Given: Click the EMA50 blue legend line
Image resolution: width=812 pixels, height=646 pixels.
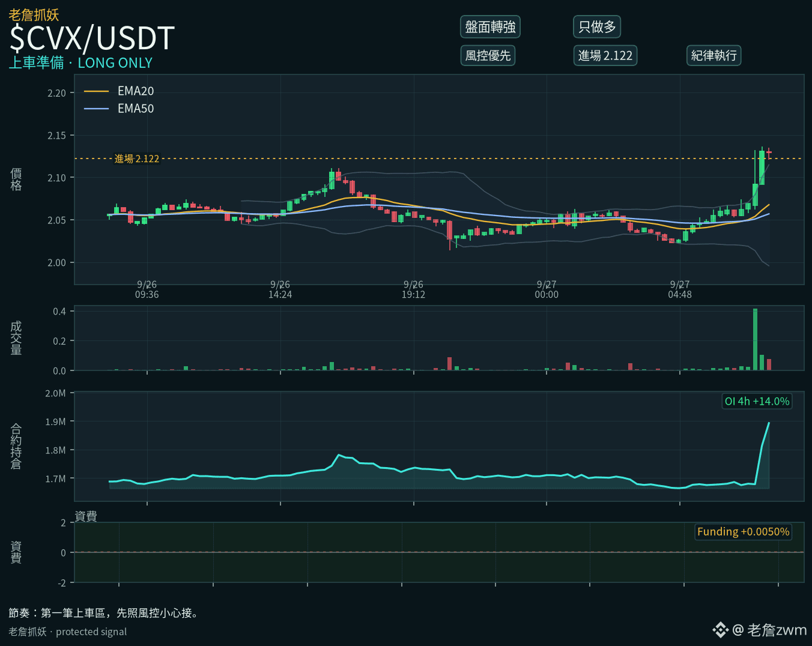Looking at the screenshot, I should pos(96,109).
